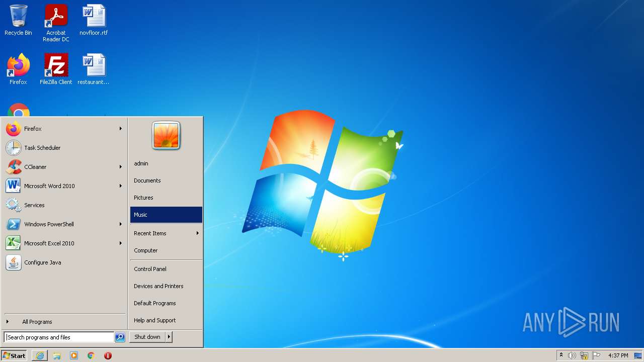Open the volume speaker tray icon
This screenshot has width=644, height=362.
click(x=572, y=355)
